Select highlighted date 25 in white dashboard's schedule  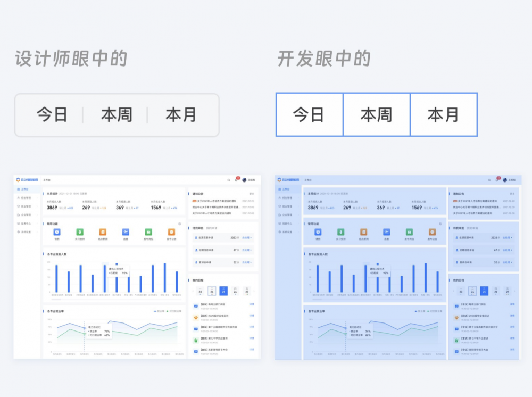pos(223,291)
